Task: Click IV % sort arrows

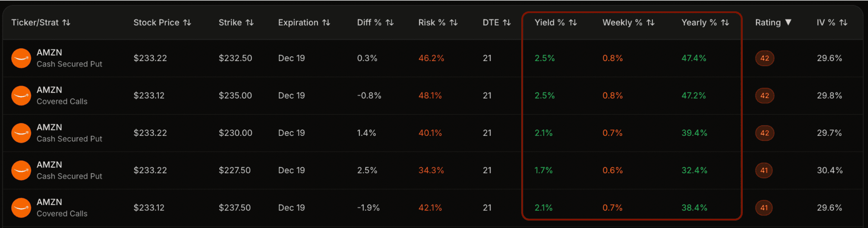Action: pos(843,23)
